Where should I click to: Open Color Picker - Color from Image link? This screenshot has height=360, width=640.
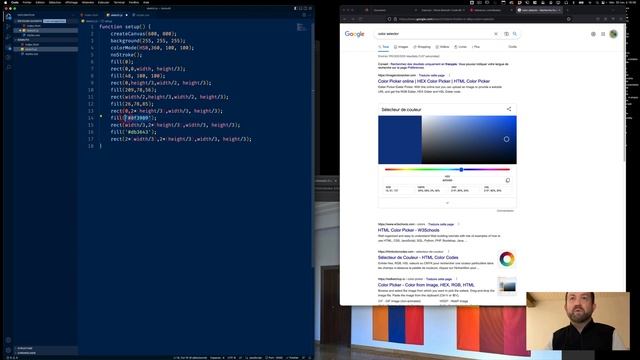coord(426,285)
